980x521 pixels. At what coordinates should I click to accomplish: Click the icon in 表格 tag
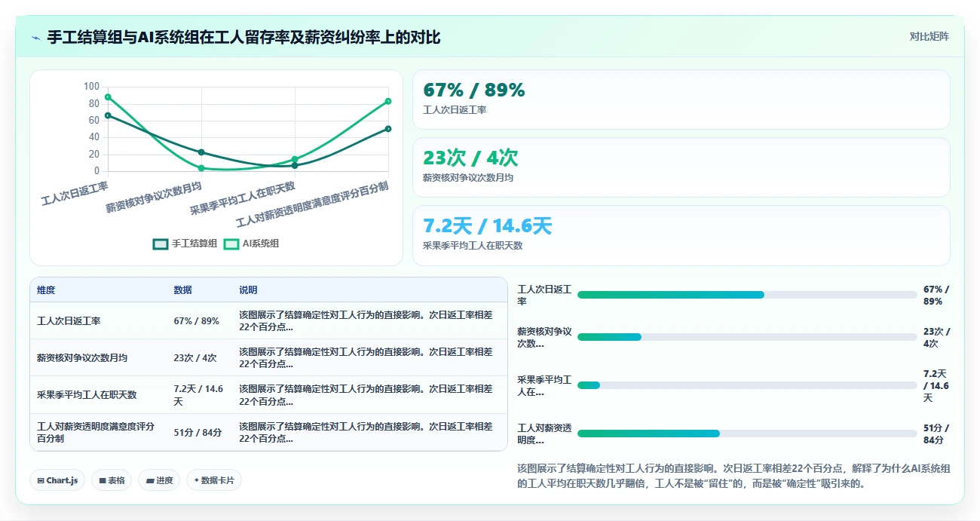[102, 480]
